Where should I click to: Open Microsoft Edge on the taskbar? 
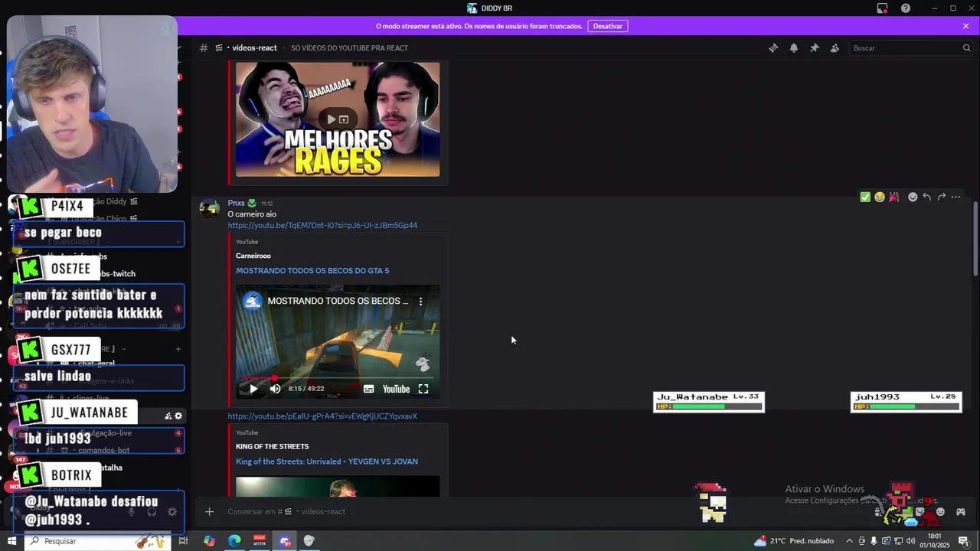point(234,541)
